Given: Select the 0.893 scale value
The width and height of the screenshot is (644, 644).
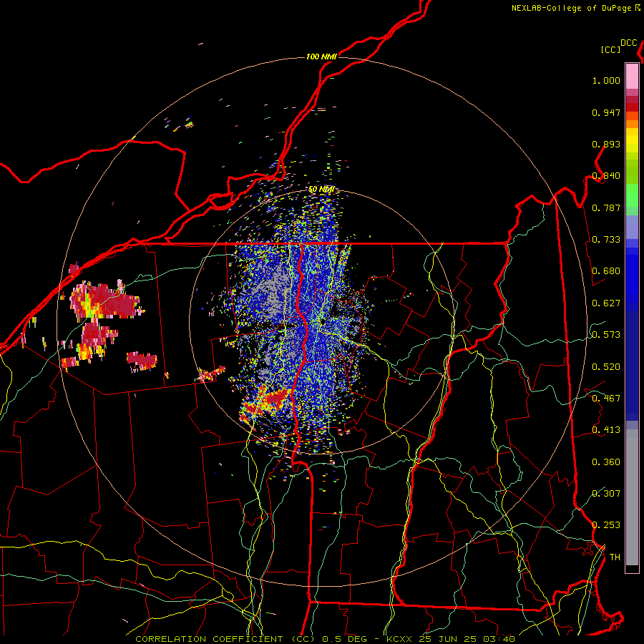Looking at the screenshot, I should click(606, 144).
